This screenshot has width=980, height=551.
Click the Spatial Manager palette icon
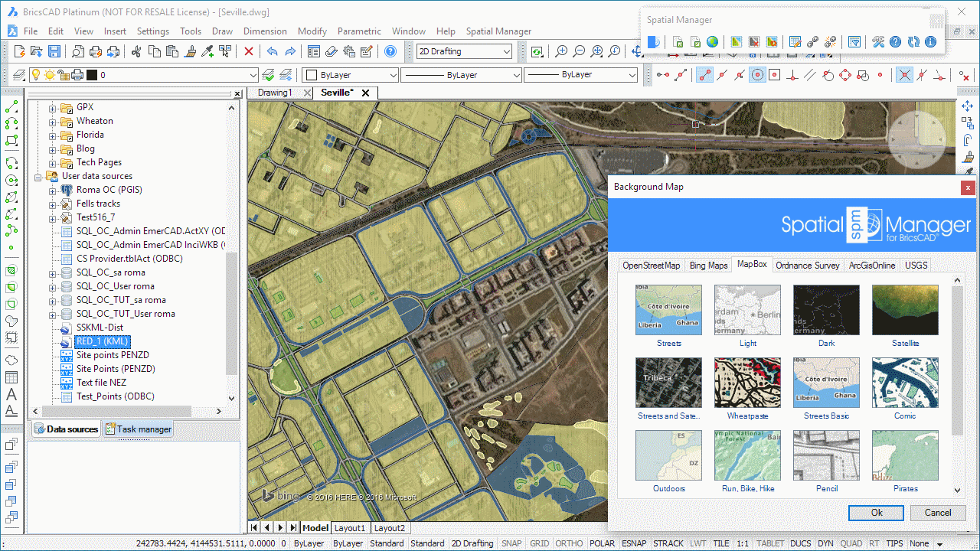click(653, 41)
